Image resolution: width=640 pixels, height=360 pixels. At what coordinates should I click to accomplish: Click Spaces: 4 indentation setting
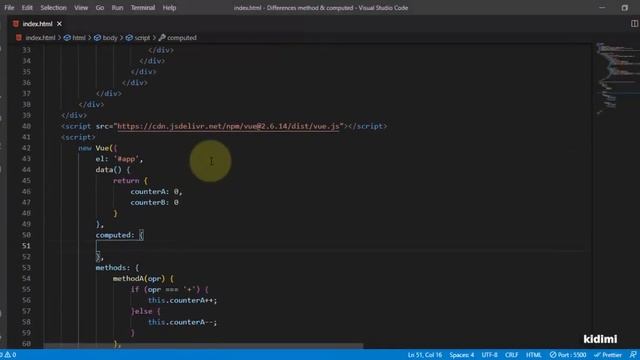(x=462, y=355)
